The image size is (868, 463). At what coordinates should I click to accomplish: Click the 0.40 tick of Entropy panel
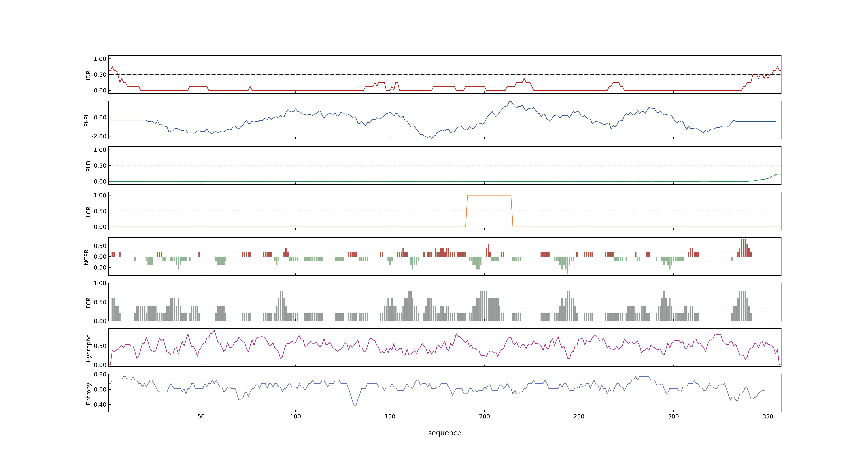pyautogui.click(x=100, y=405)
